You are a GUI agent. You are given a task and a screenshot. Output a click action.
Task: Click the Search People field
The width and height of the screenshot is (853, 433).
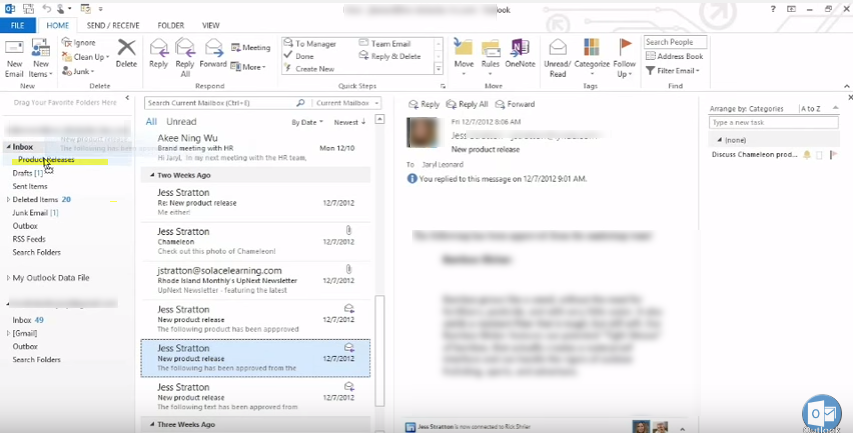pos(676,42)
